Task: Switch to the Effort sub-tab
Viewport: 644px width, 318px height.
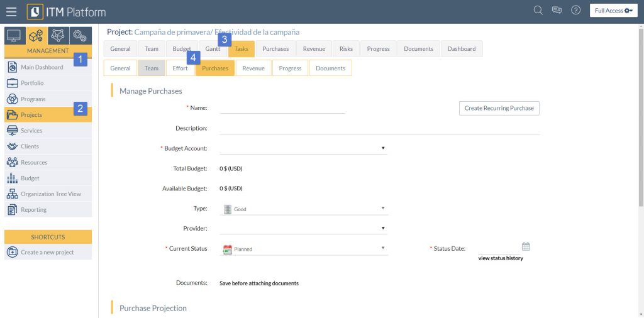Action: tap(180, 68)
